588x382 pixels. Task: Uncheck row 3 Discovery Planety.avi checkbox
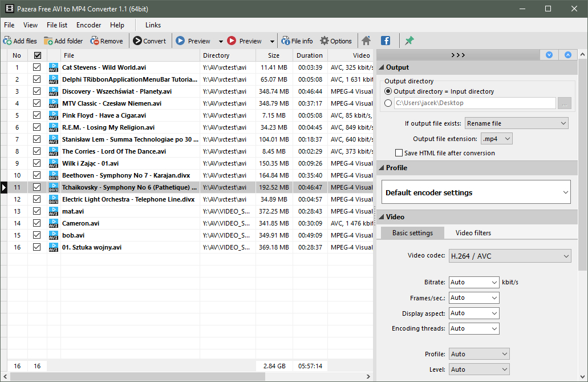pos(37,91)
